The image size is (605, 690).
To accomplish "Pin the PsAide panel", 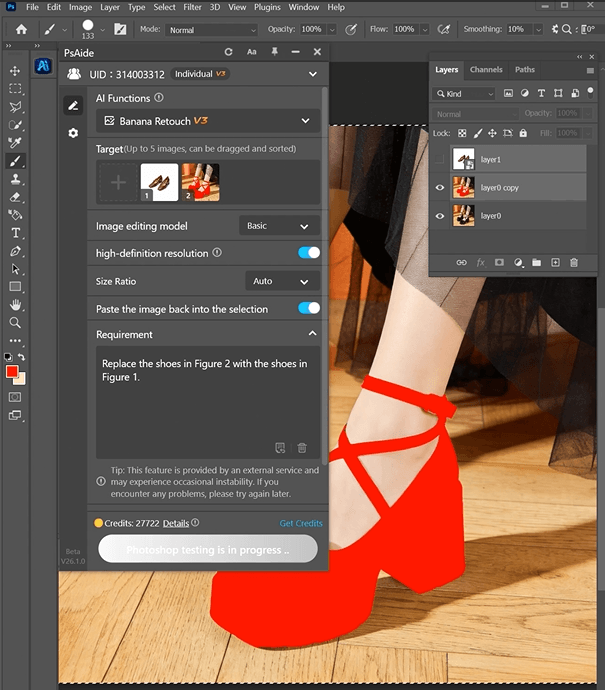I will tap(275, 52).
